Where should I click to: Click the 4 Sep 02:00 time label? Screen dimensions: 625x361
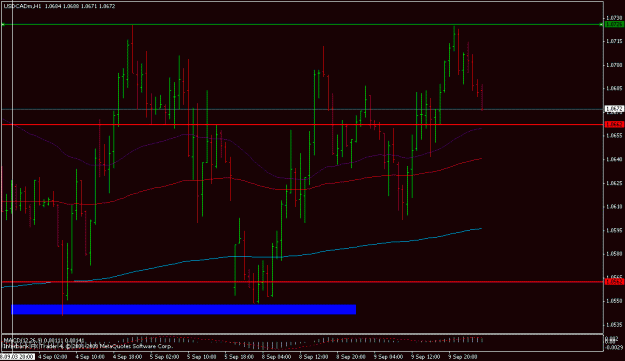pyautogui.click(x=53, y=357)
